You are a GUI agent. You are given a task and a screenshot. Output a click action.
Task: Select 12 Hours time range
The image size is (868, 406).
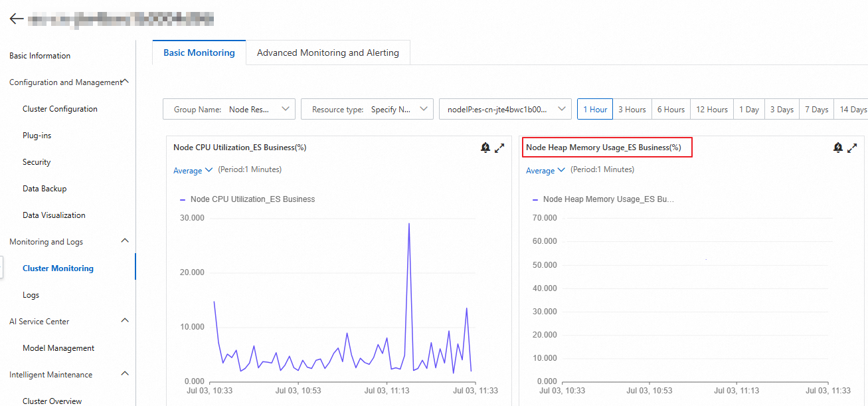click(712, 110)
